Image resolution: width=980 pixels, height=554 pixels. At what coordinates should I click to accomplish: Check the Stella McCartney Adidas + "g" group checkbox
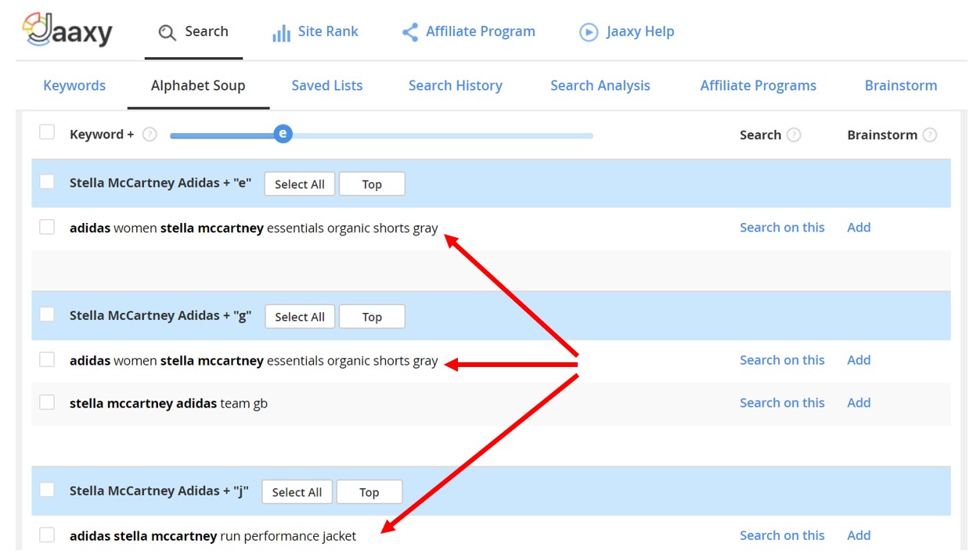click(x=47, y=314)
